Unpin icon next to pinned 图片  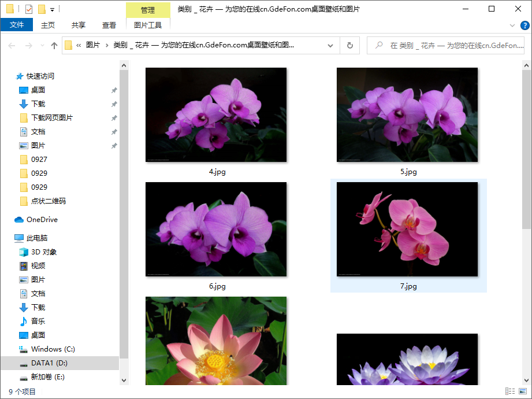pyautogui.click(x=114, y=146)
